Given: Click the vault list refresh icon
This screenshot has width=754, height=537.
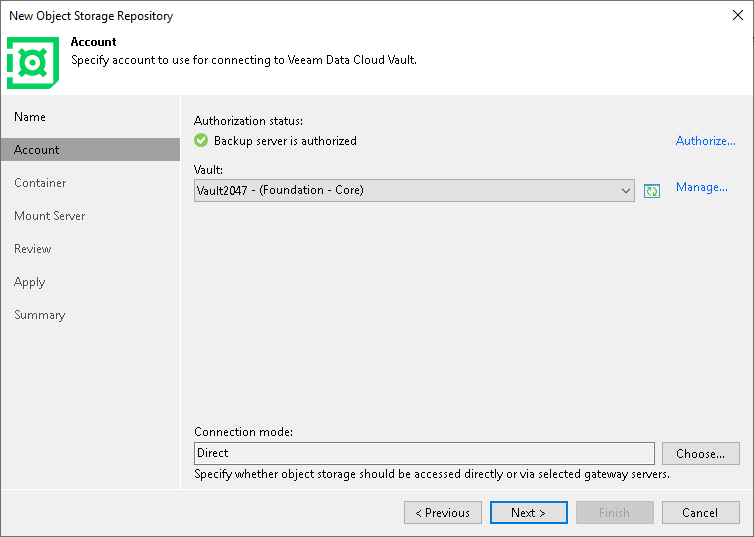Looking at the screenshot, I should [x=652, y=191].
